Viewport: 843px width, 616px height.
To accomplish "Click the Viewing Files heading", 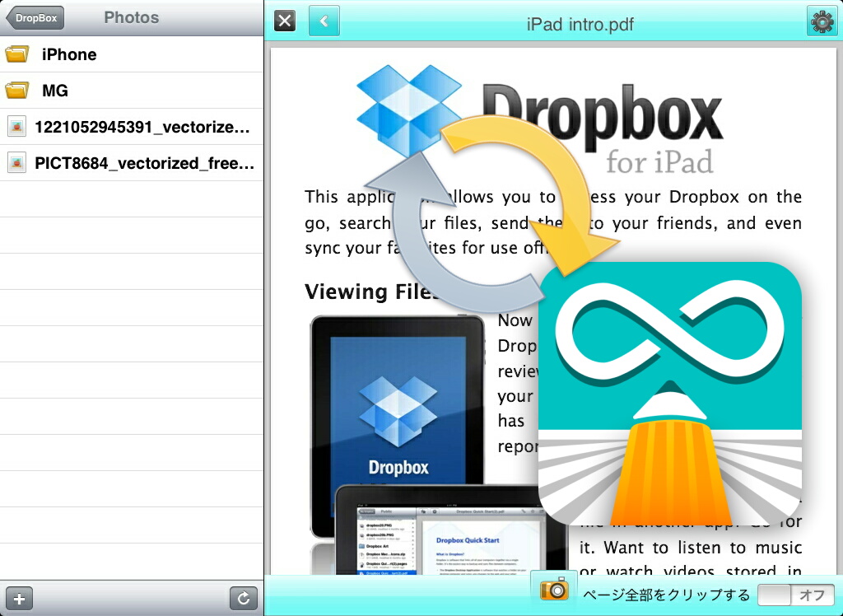I will 369,292.
